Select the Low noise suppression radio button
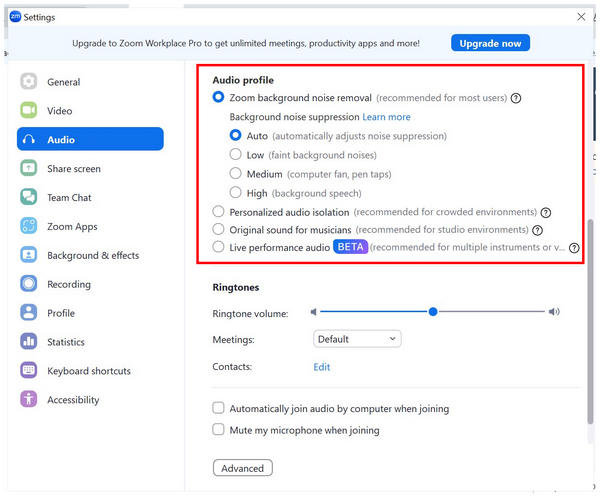600x498 pixels. (235, 155)
